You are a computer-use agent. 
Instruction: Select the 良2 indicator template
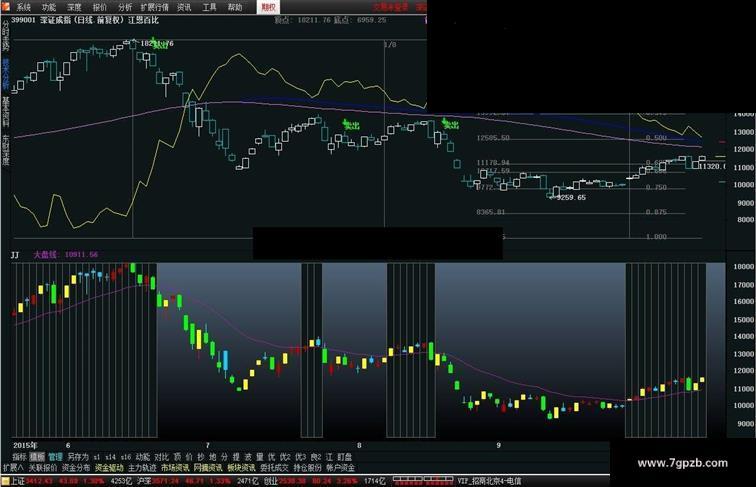316,457
